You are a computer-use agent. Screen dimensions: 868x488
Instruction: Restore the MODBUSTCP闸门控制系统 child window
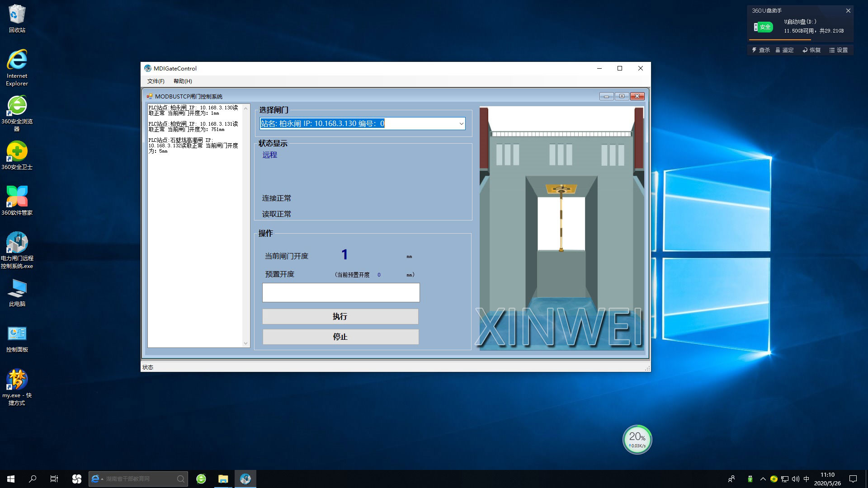coord(622,96)
